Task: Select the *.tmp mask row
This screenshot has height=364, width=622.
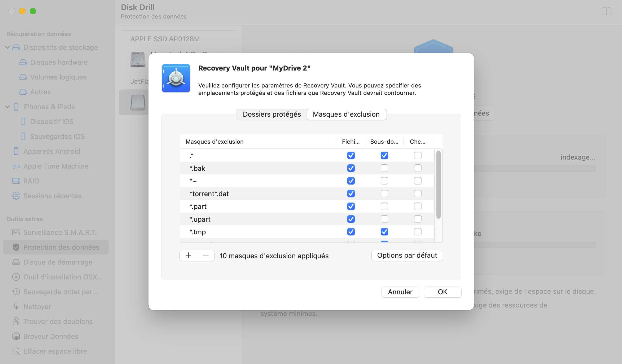Action: pos(307,232)
